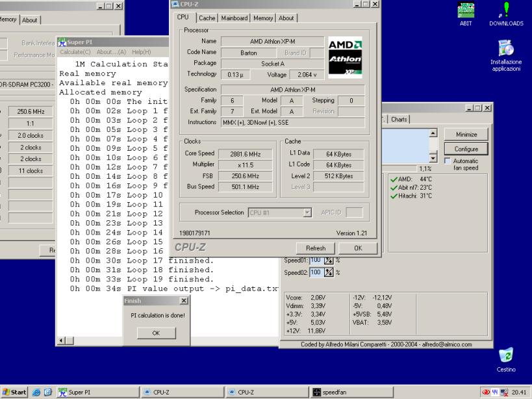Switch to the Mainboard tab in CPU-Z
Image resolution: width=532 pixels, height=399 pixels.
coord(234,18)
